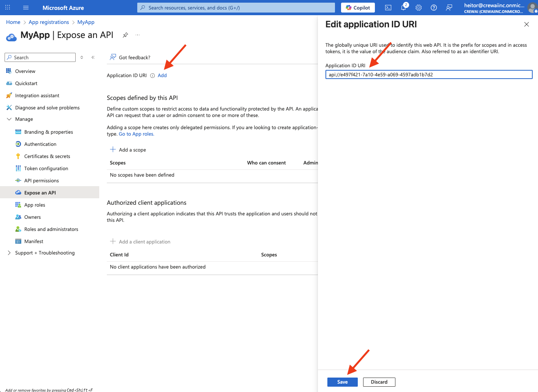
Task: Open more options via the ellipsis
Action: (137, 35)
